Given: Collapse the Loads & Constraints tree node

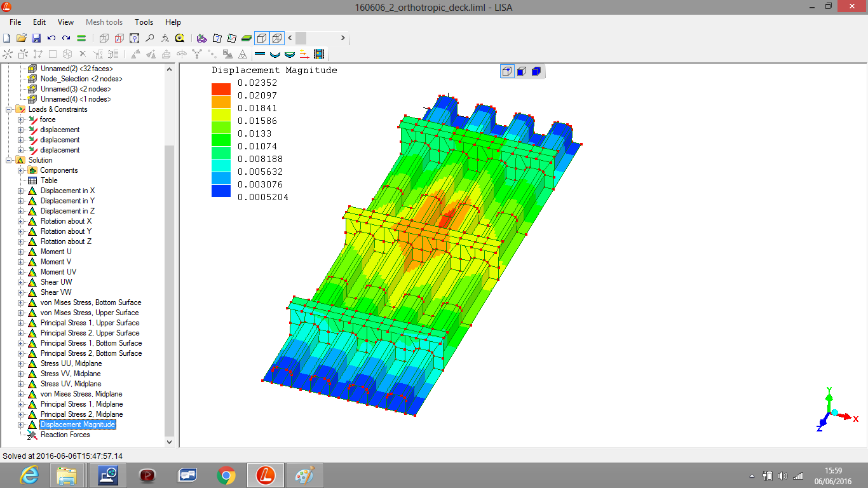Looking at the screenshot, I should [x=9, y=109].
